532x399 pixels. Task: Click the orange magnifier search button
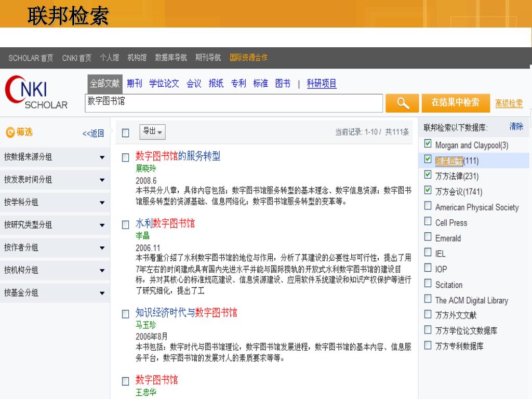pos(402,103)
